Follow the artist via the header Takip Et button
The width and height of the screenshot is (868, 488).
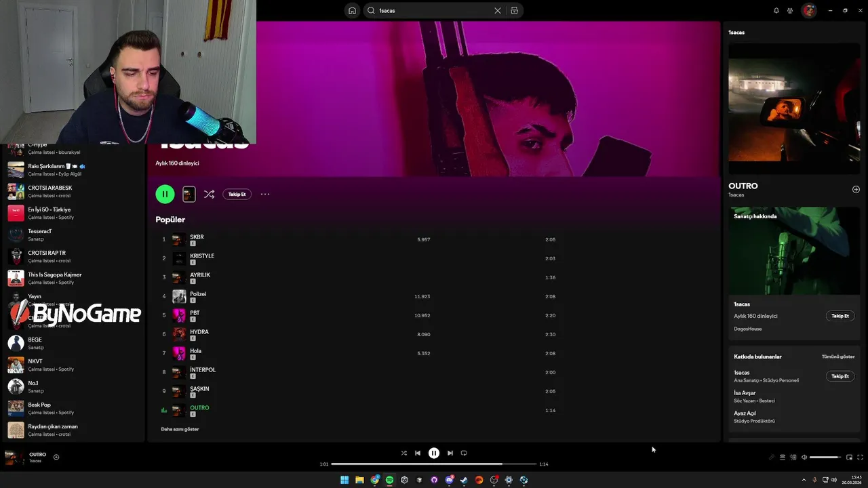(x=237, y=194)
